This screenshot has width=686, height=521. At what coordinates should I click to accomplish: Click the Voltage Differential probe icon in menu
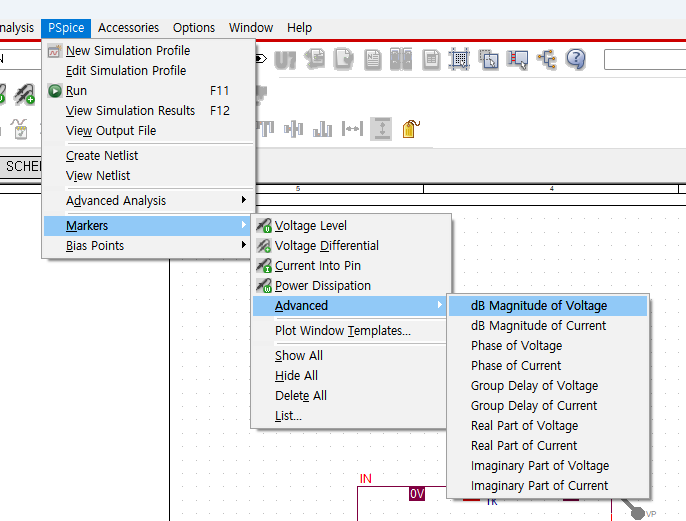coord(264,246)
